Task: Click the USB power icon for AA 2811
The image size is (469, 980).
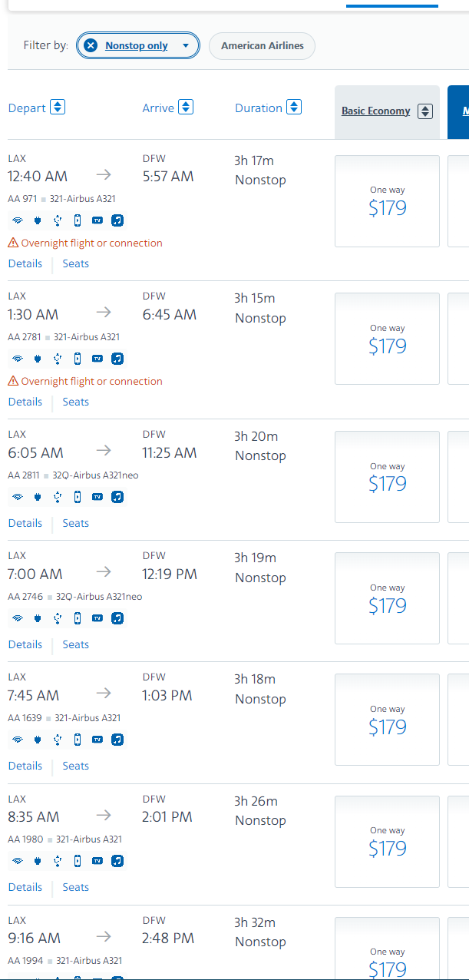Action: point(58,497)
